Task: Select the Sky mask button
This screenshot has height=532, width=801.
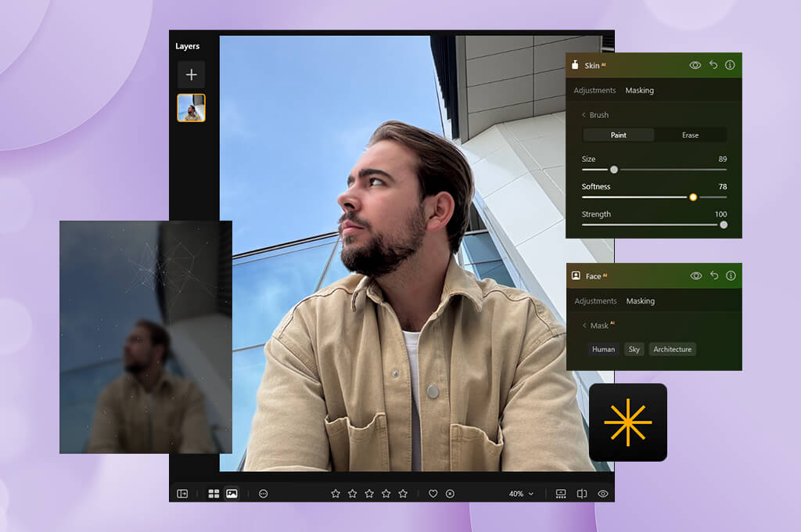Action: tap(634, 349)
